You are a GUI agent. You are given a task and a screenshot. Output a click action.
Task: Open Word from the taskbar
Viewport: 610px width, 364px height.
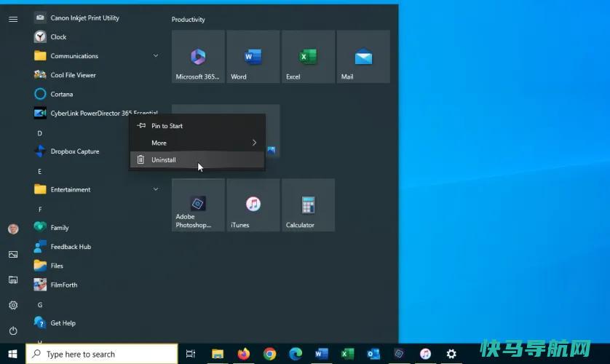321,354
